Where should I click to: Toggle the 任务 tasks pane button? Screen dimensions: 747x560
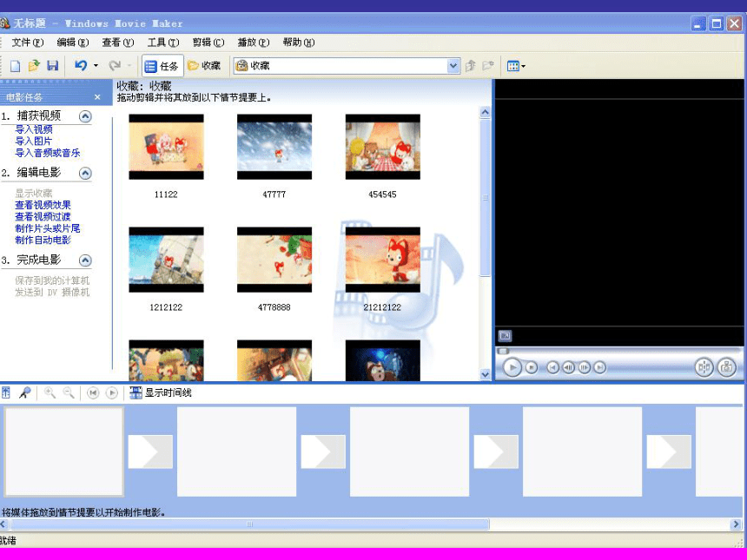[162, 66]
